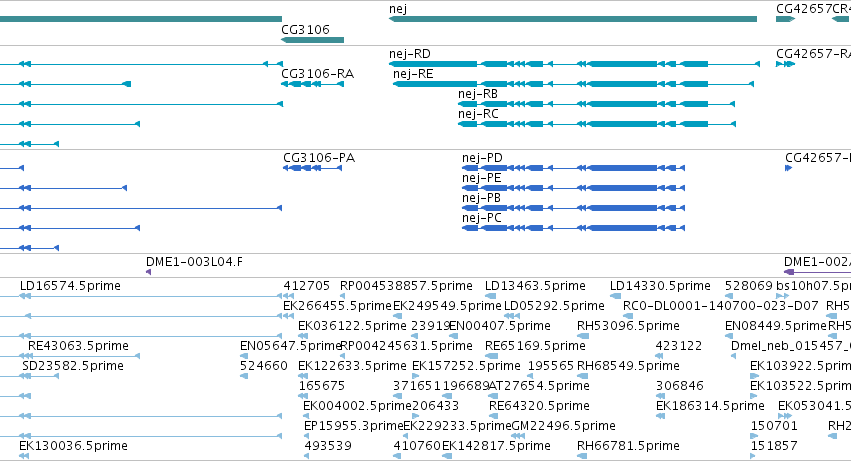Select the LD13463.5prime EST label
The image size is (851, 461).
pos(535,286)
